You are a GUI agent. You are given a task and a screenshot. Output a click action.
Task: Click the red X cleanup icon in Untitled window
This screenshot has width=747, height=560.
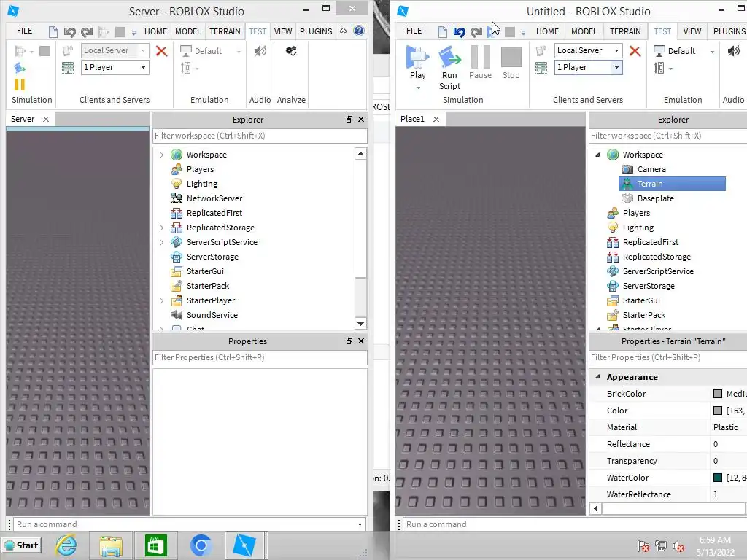635,51
